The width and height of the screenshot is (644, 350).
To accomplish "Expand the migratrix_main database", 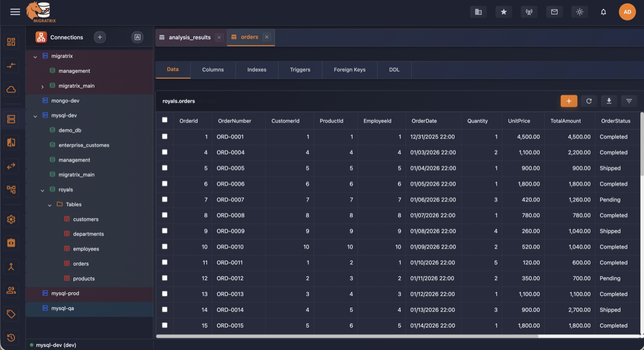I will pyautogui.click(x=42, y=85).
